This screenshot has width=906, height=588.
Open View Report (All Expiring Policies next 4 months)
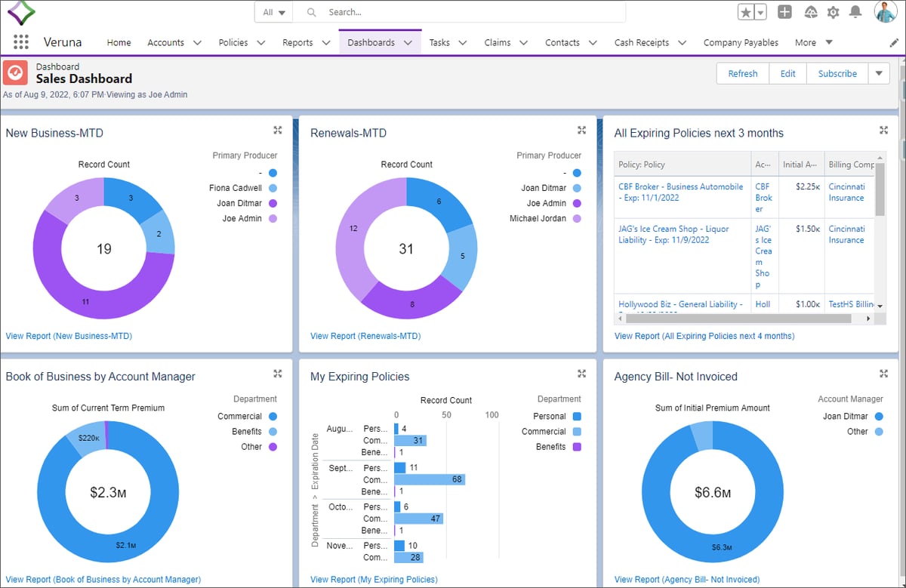(704, 336)
